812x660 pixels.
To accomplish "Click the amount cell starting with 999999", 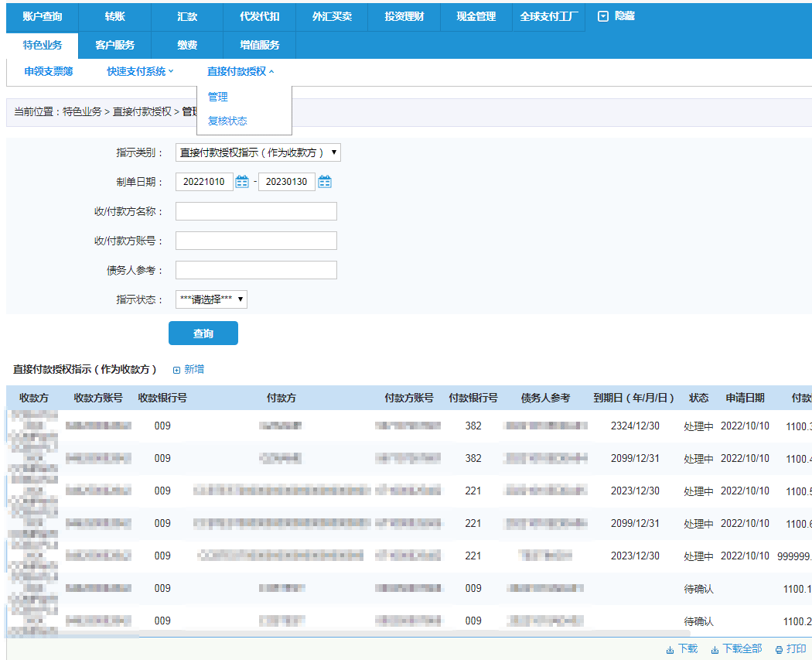I will pos(794,556).
